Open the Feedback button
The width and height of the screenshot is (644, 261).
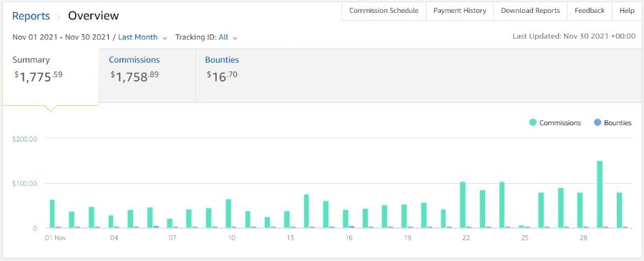[x=590, y=11]
